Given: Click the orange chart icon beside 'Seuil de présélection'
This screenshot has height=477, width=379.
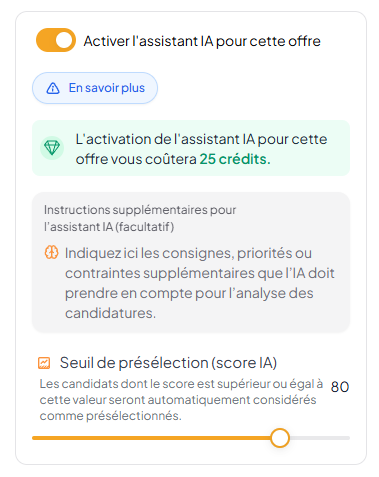Looking at the screenshot, I should [44, 363].
